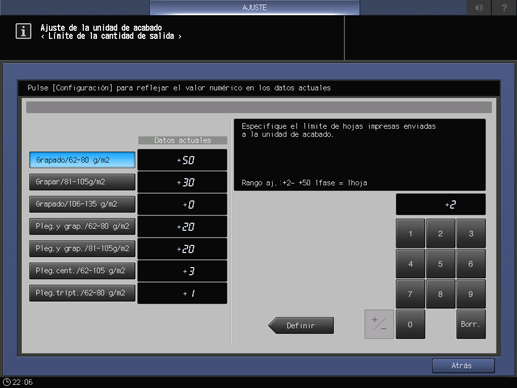The height and width of the screenshot is (388, 517).
Task: Toggle the speaker sound icon
Action: click(x=479, y=7)
